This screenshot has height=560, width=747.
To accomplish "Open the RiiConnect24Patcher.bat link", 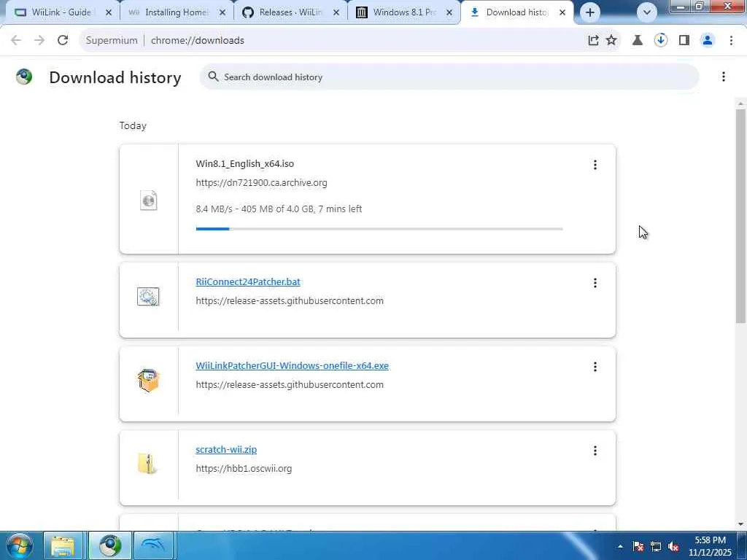I will (248, 282).
